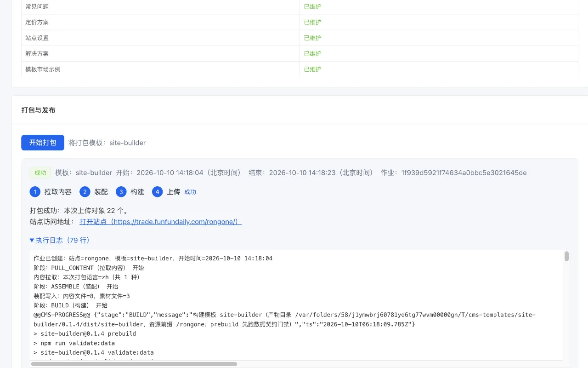The height and width of the screenshot is (368, 588).
Task: Collapse the 执行日志 (79 行) section
Action: click(60, 240)
